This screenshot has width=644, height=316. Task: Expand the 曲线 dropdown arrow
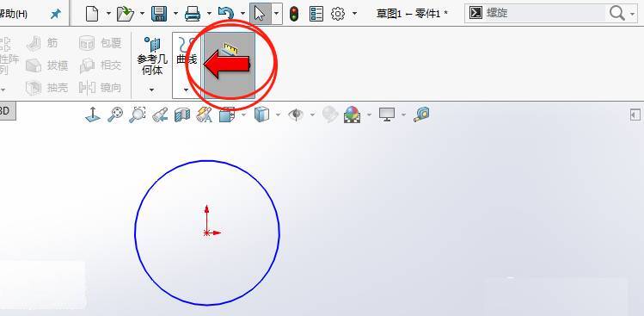point(186,90)
